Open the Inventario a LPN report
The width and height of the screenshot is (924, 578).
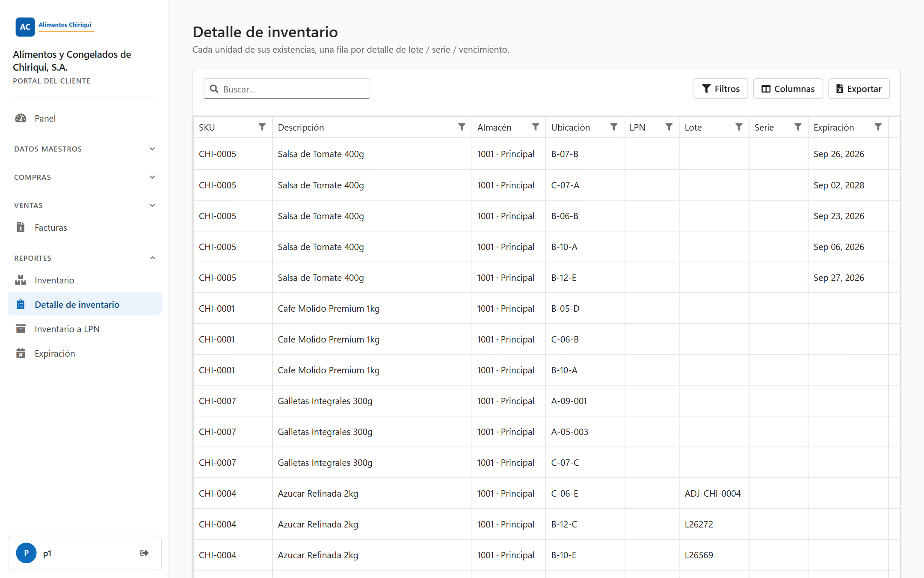coord(85,329)
